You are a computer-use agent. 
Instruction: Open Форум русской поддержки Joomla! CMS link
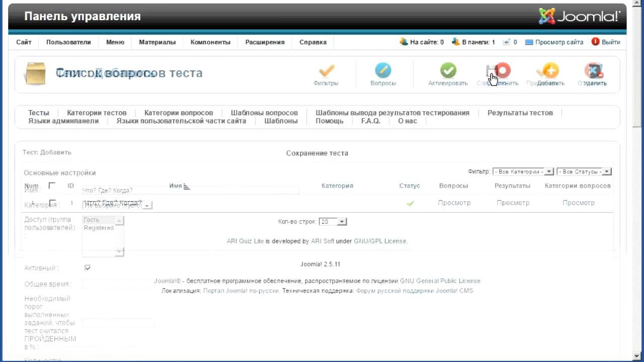click(x=415, y=291)
